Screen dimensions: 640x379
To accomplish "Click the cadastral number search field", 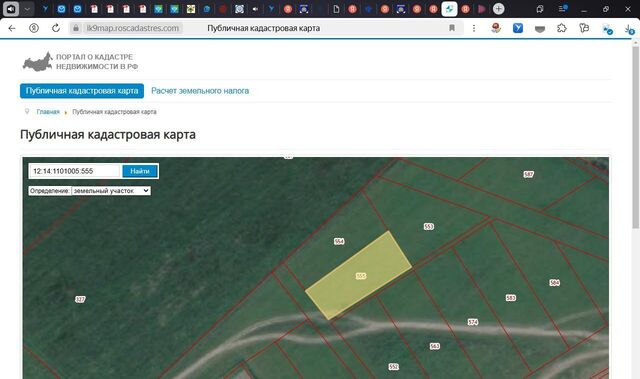I will coord(75,171).
